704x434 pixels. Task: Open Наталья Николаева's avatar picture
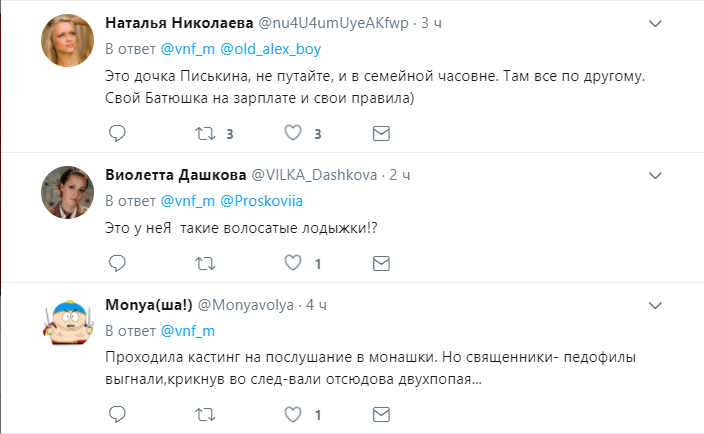point(66,40)
